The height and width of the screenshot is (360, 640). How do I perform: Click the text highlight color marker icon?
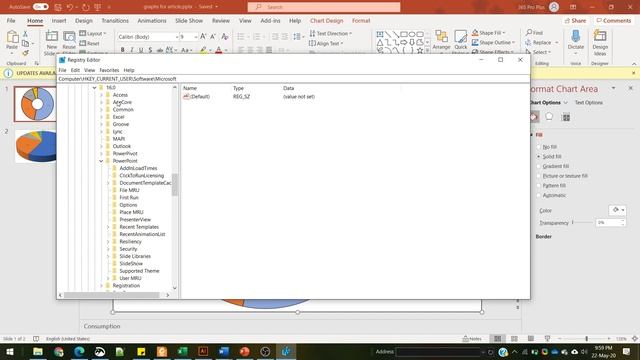(x=203, y=50)
